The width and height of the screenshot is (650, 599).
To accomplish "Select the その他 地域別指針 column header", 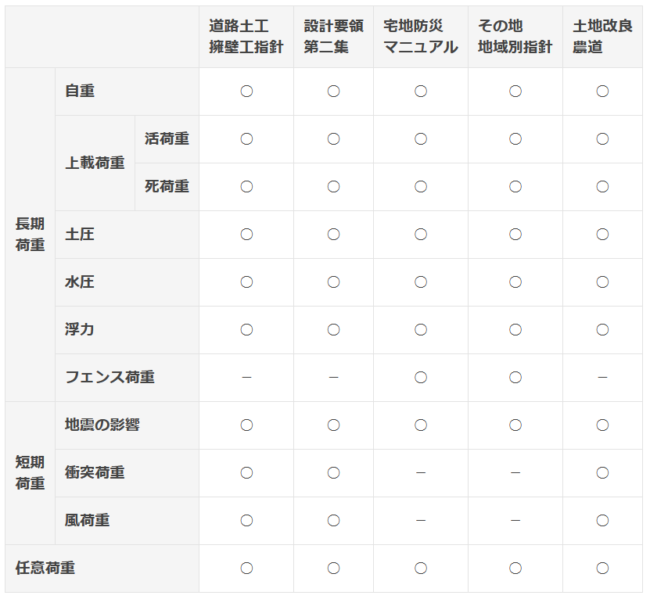I will pyautogui.click(x=515, y=36).
